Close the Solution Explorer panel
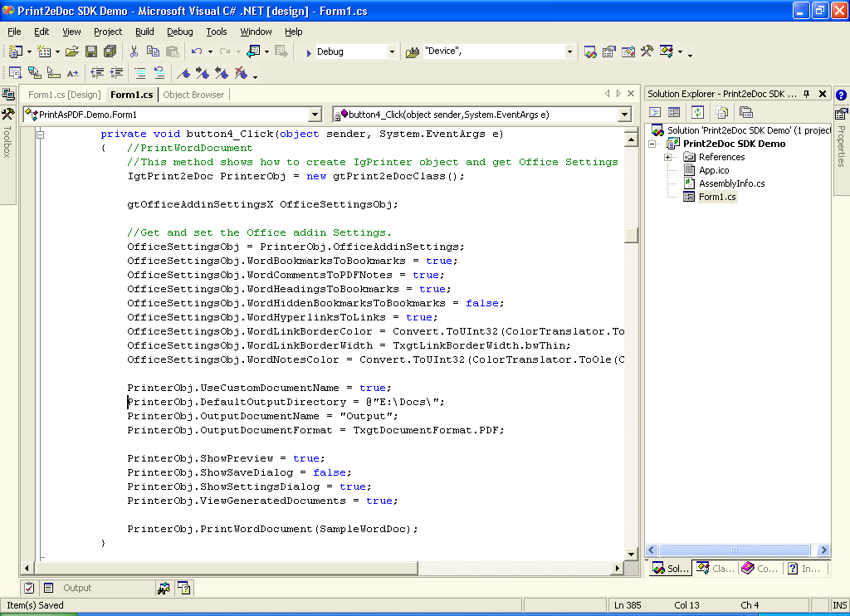850x616 pixels. pos(823,94)
